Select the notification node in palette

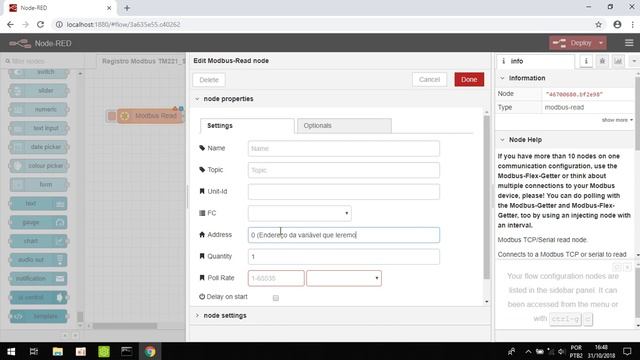[39, 278]
